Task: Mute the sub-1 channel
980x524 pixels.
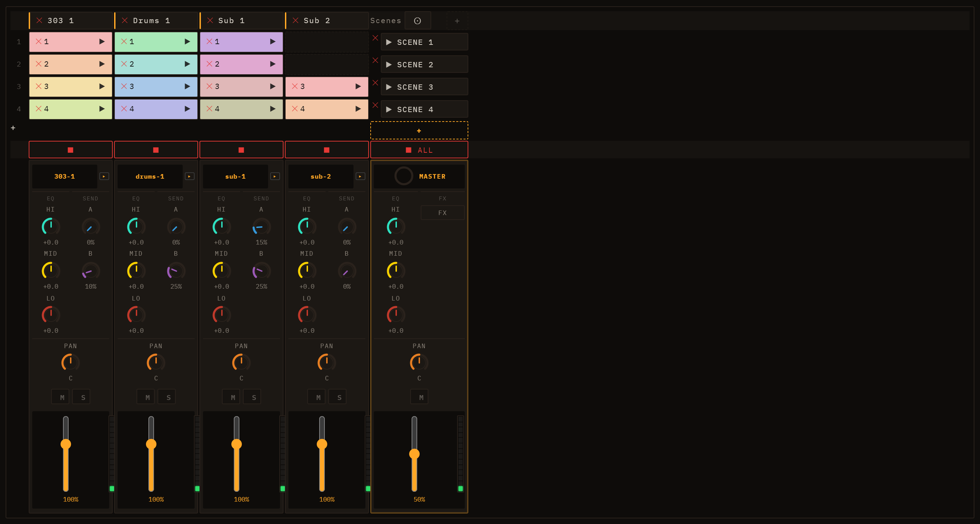Action: [231, 397]
